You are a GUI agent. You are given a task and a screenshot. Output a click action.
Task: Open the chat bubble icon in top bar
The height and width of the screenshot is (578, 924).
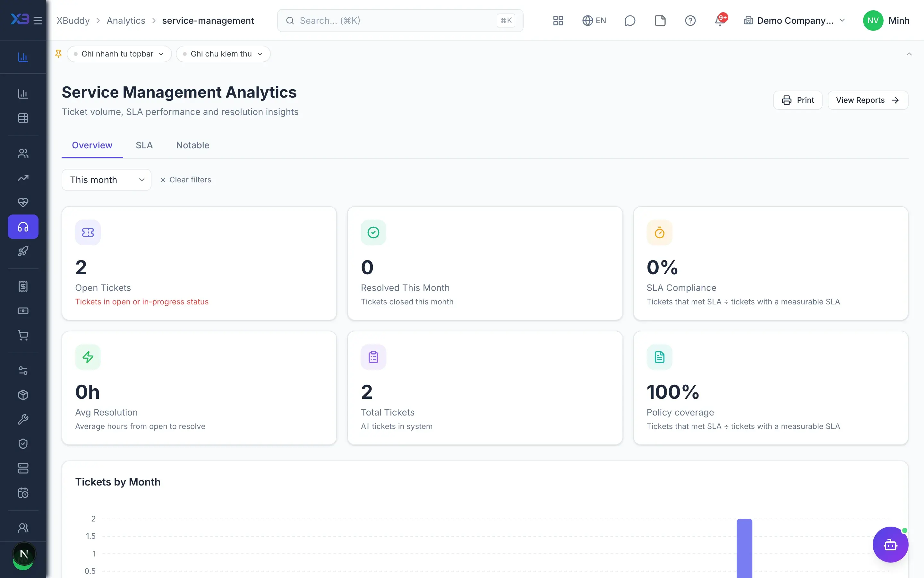tap(629, 21)
